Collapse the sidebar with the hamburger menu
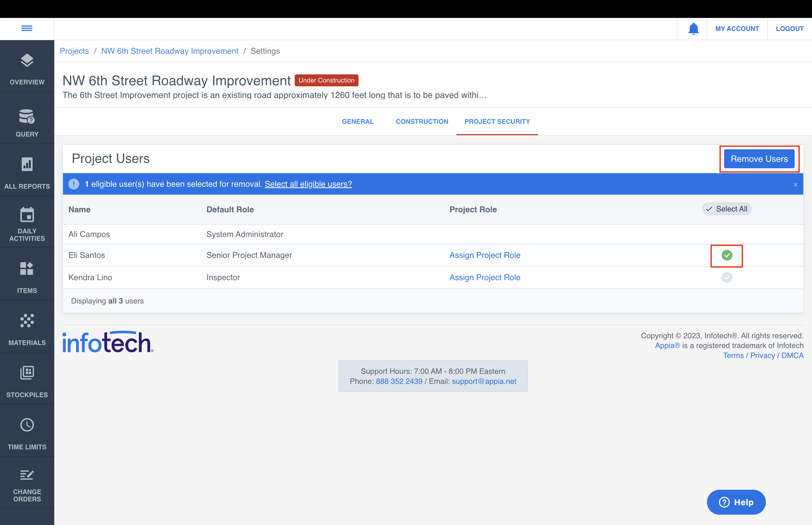The image size is (812, 525). [27, 28]
